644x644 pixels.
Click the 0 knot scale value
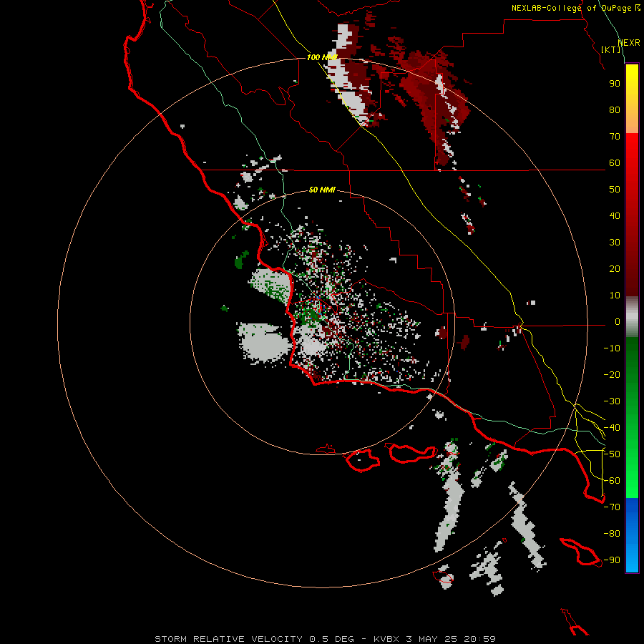617,321
